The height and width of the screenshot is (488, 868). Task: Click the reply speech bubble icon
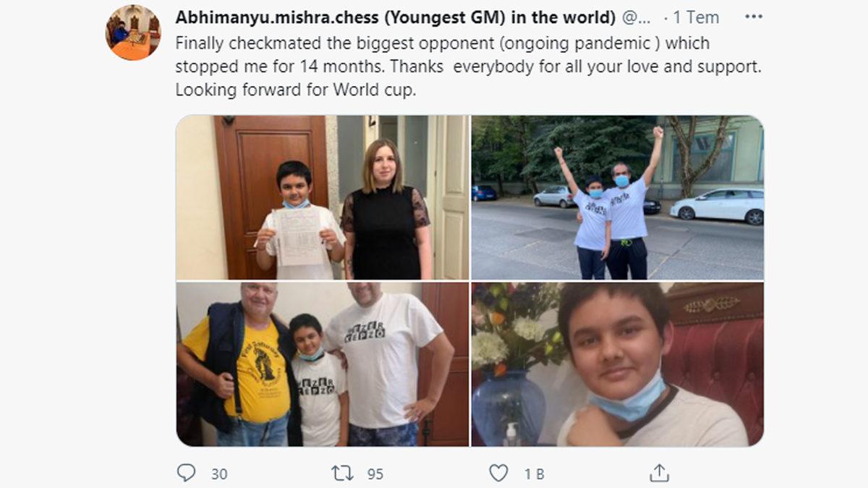click(x=186, y=473)
